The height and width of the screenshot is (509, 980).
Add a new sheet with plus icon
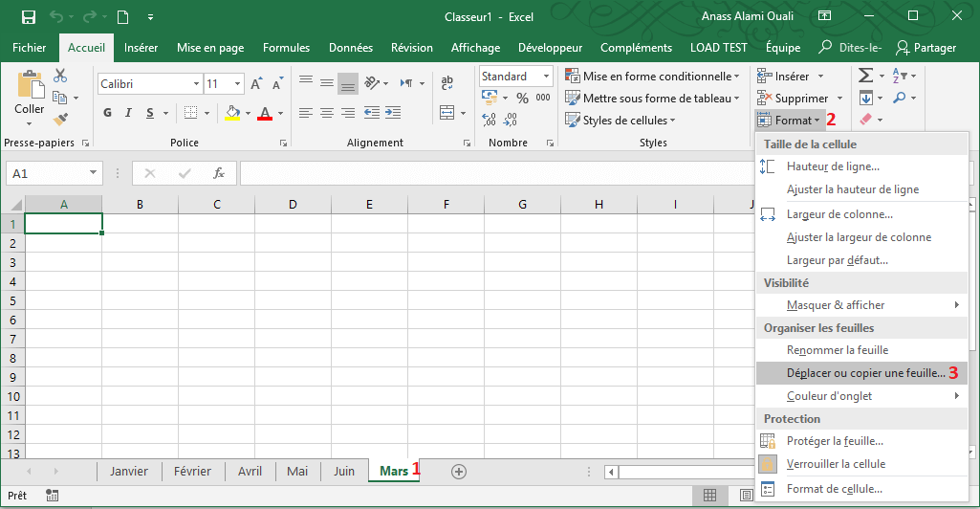click(x=458, y=471)
